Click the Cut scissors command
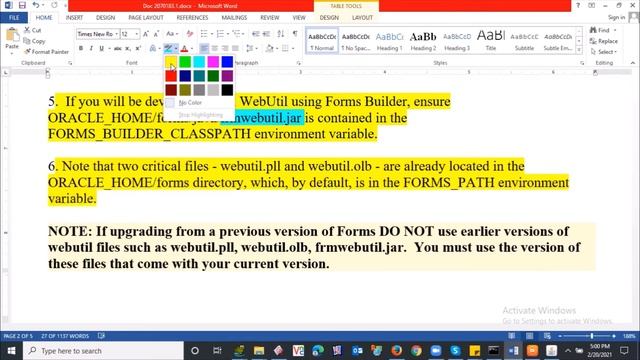640x360 pixels. point(33,30)
